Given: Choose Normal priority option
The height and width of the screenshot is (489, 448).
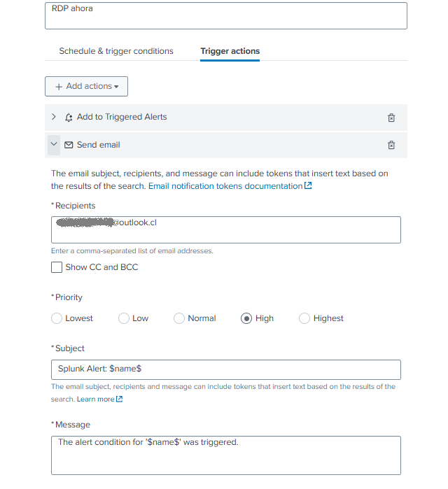Looking at the screenshot, I should pyautogui.click(x=179, y=318).
